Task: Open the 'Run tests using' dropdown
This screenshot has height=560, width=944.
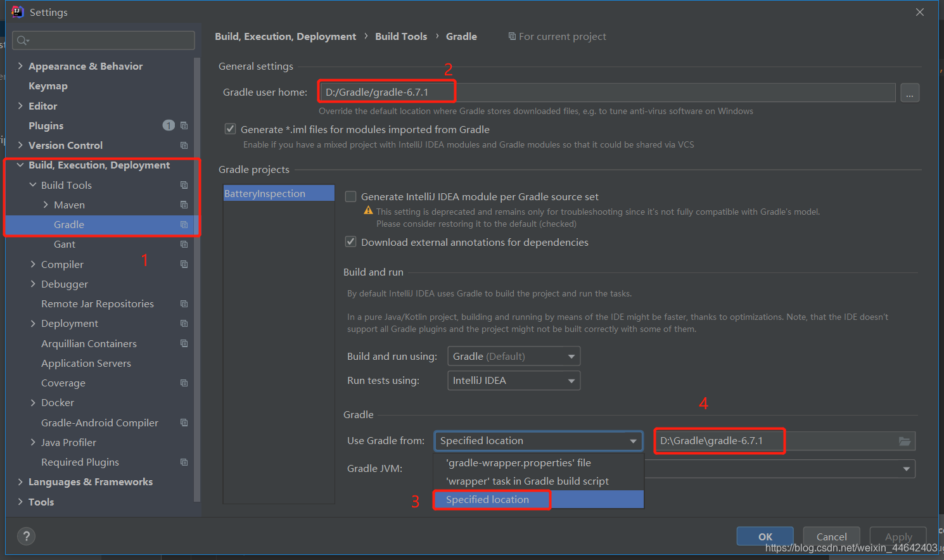Action: 514,380
